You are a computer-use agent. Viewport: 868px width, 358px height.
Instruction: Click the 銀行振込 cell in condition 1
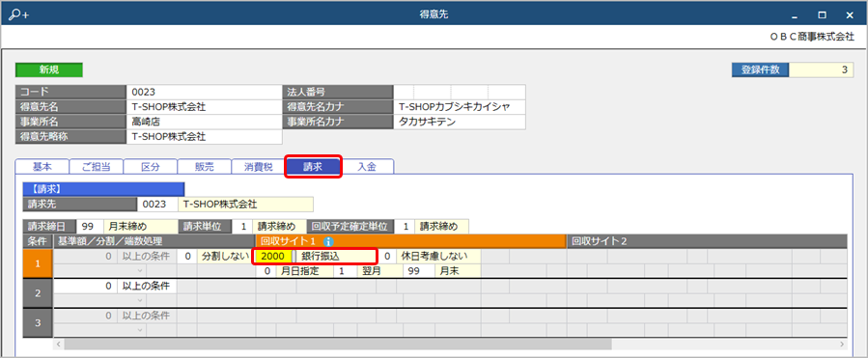(x=338, y=256)
